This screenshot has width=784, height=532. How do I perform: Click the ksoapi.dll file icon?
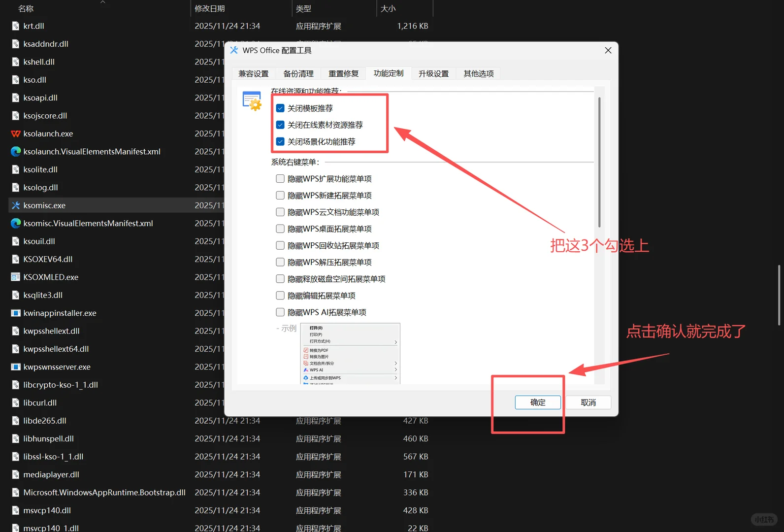(16, 98)
